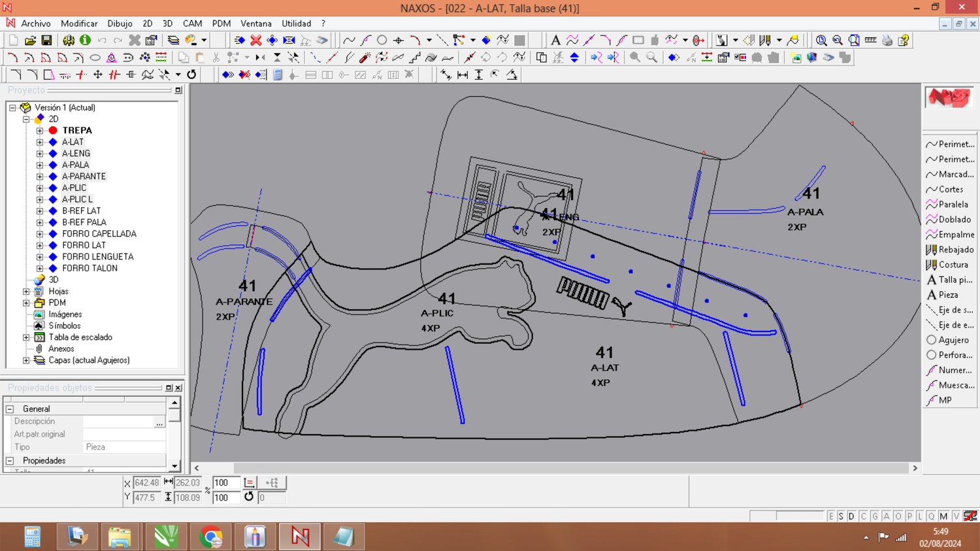Image resolution: width=980 pixels, height=551 pixels.
Task: Click the gear settings icon
Action: click(69, 41)
